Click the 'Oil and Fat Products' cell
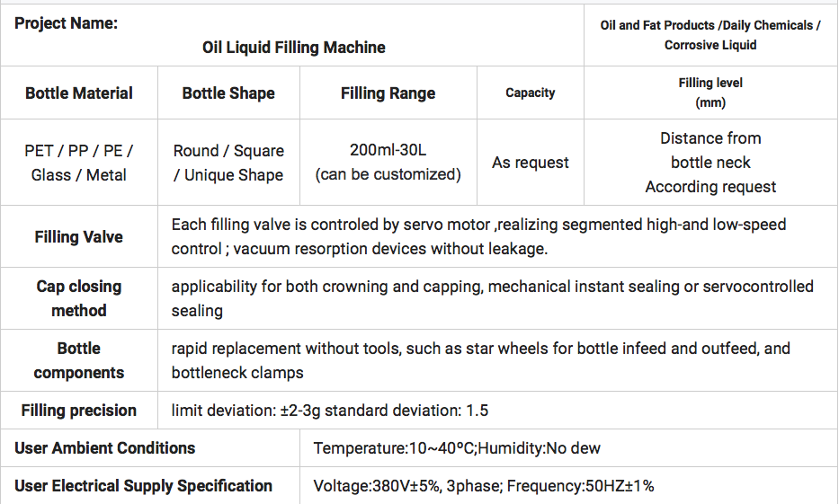This screenshot has height=504, width=839. tap(710, 35)
